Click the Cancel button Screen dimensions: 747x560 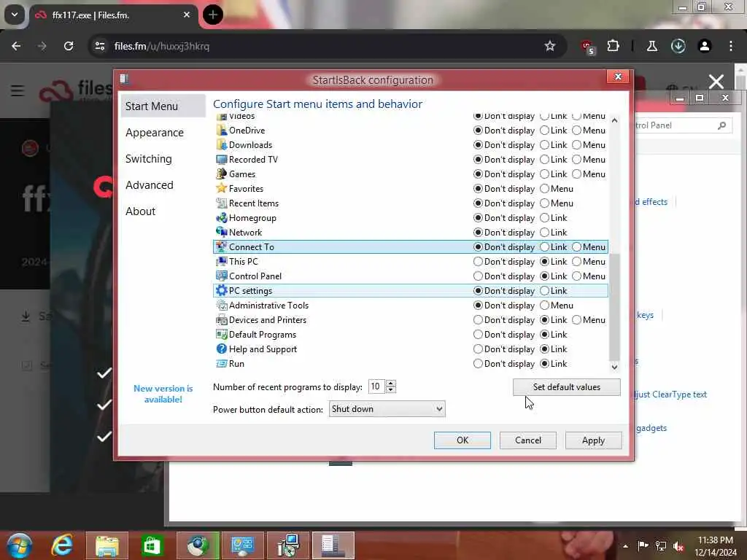click(x=528, y=440)
